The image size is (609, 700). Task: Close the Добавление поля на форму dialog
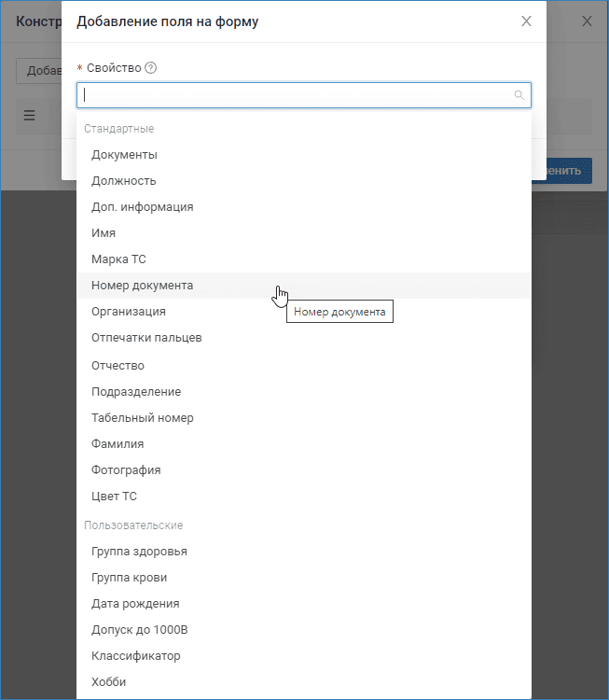click(526, 21)
